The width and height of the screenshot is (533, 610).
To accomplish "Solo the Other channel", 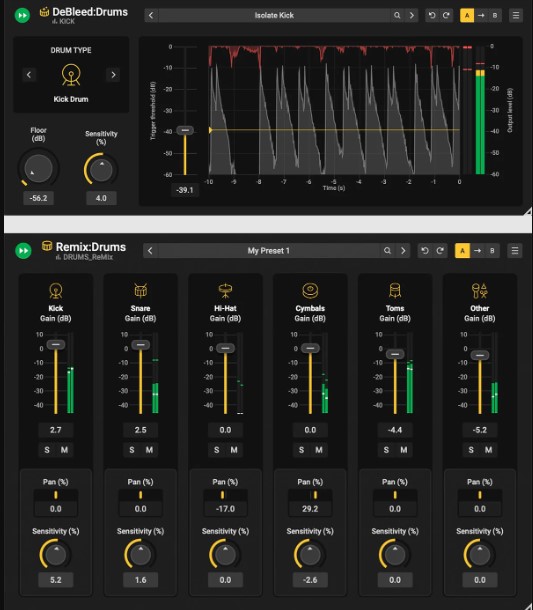I will click(471, 450).
